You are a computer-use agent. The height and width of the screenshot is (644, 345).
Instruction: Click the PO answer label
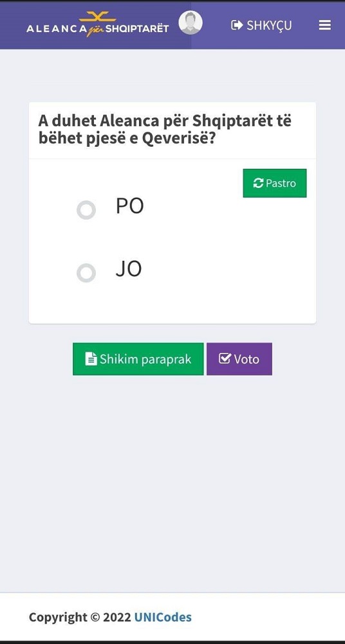[130, 206]
